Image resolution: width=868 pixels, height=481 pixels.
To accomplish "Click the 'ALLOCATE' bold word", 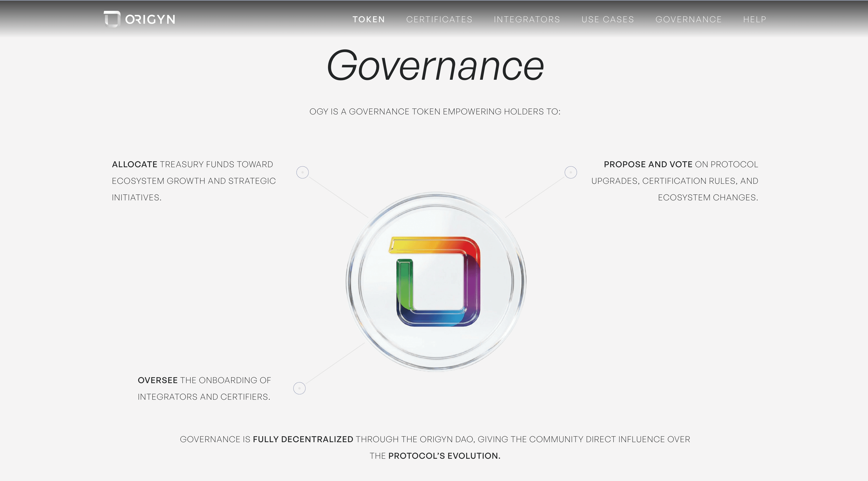I will (x=134, y=164).
